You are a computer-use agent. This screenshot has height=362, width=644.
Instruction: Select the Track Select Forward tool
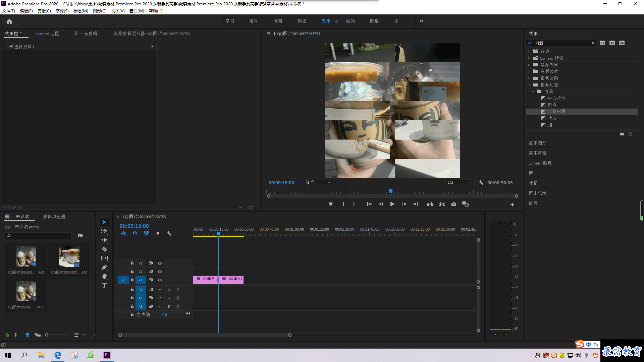[x=104, y=231]
